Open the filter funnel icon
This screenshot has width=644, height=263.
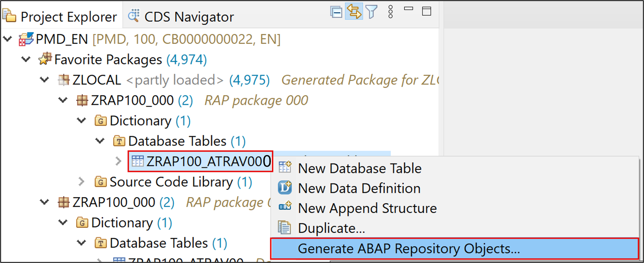[371, 12]
